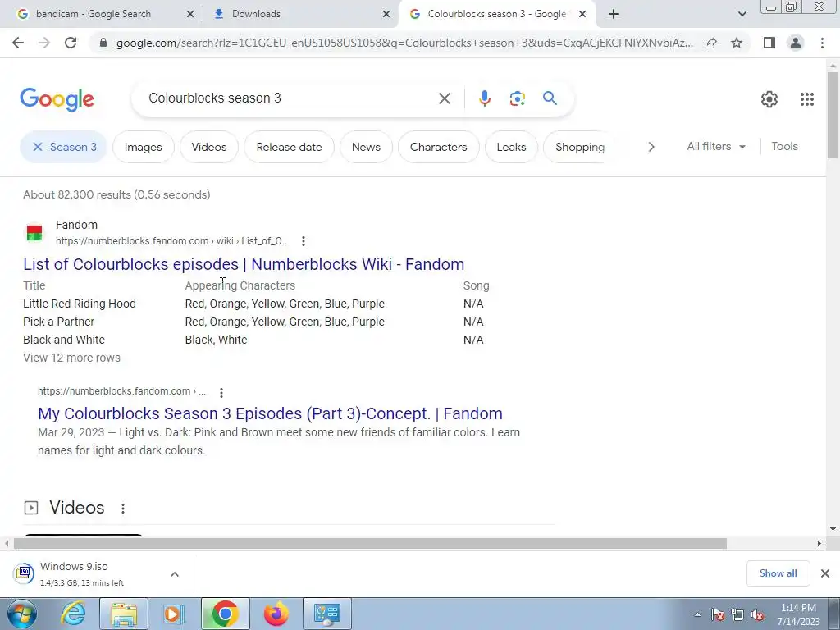Submit search with the magnifier icon

click(550, 98)
